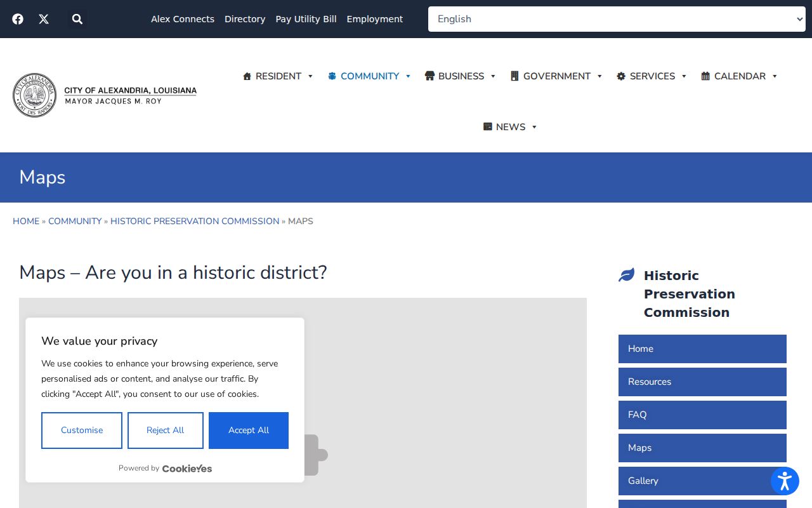The image size is (812, 508).
Task: Expand the Government menu
Action: pyautogui.click(x=556, y=76)
